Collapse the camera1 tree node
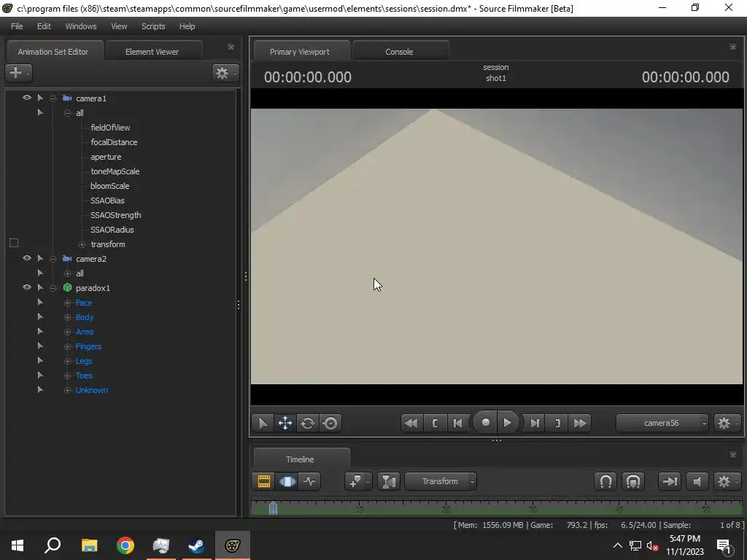Image resolution: width=747 pixels, height=560 pixels. [53, 98]
